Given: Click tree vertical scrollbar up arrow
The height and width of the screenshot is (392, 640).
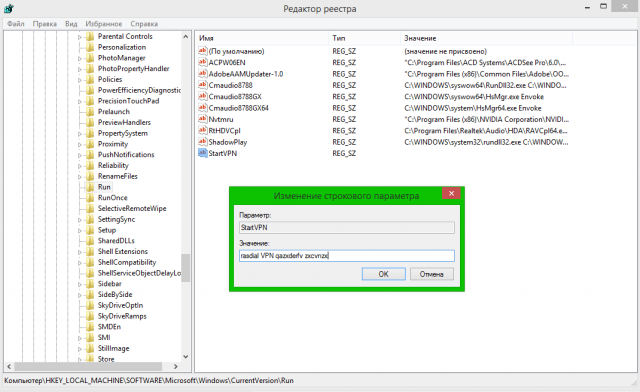Looking at the screenshot, I should click(x=186, y=36).
